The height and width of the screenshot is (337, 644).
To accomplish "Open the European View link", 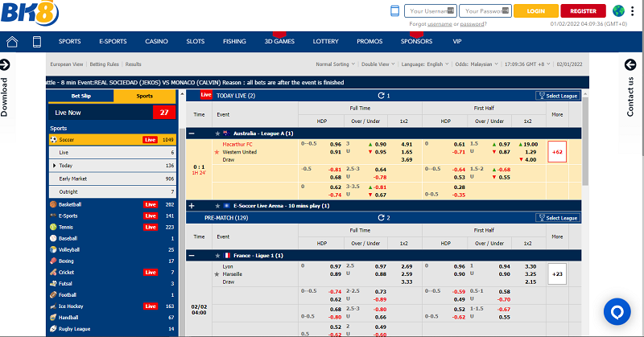I will [67, 64].
